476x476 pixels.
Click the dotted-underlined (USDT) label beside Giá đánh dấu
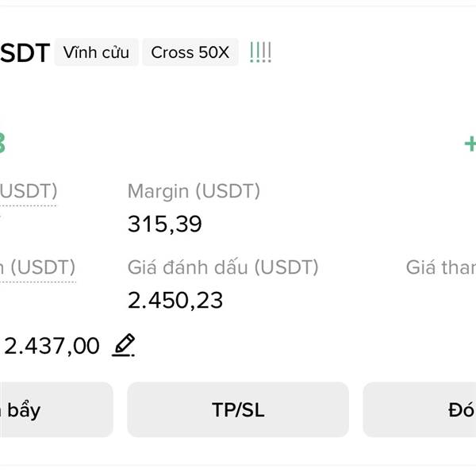pyautogui.click(x=37, y=267)
